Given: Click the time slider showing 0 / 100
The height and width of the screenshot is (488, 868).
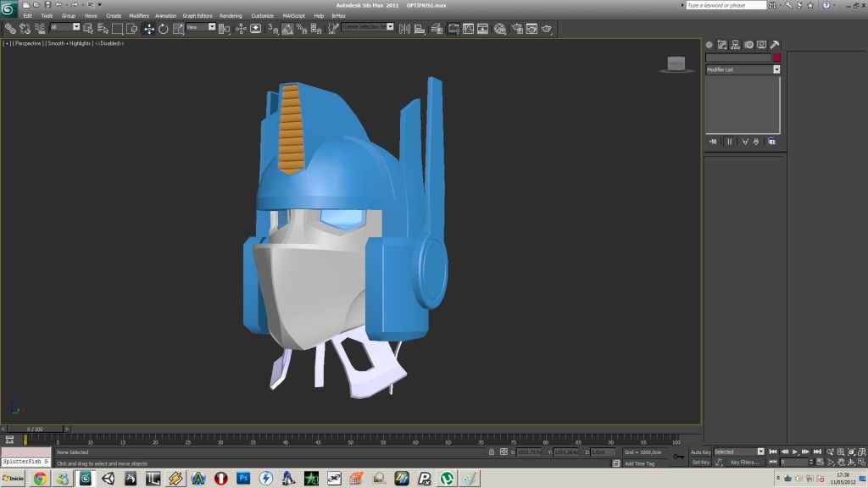Looking at the screenshot, I should (x=35, y=429).
